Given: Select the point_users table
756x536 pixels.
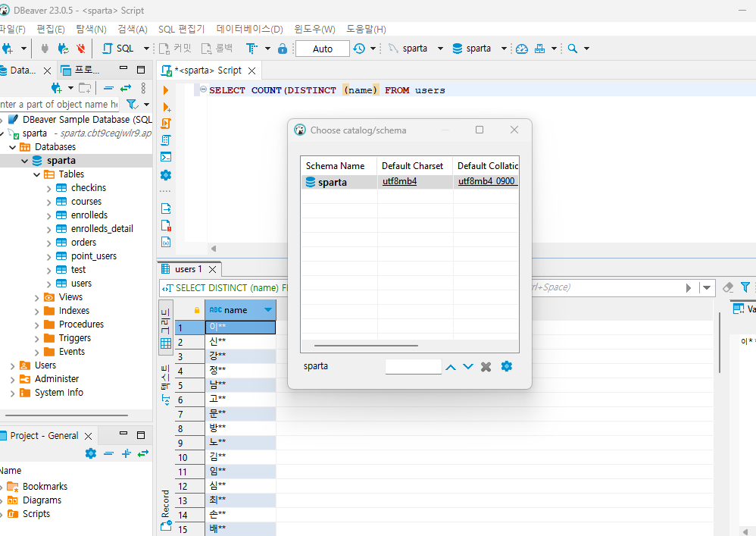Looking at the screenshot, I should point(93,256).
